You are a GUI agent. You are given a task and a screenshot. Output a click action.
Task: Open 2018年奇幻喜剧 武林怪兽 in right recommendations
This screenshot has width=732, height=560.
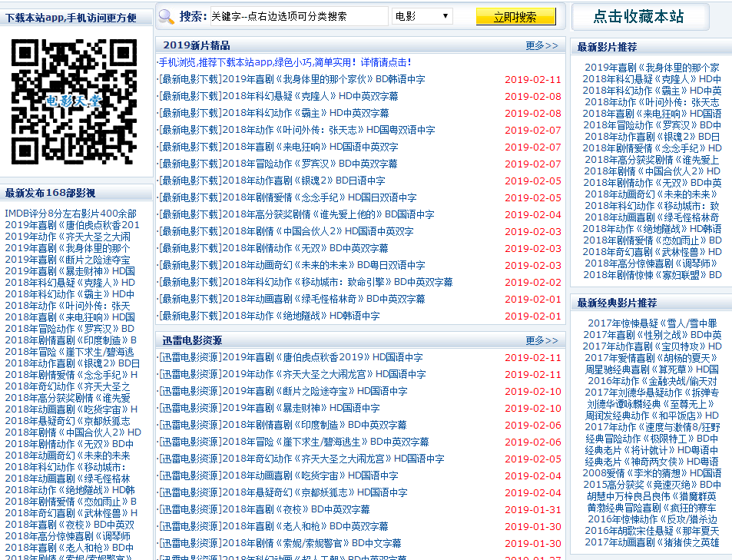[x=652, y=252]
